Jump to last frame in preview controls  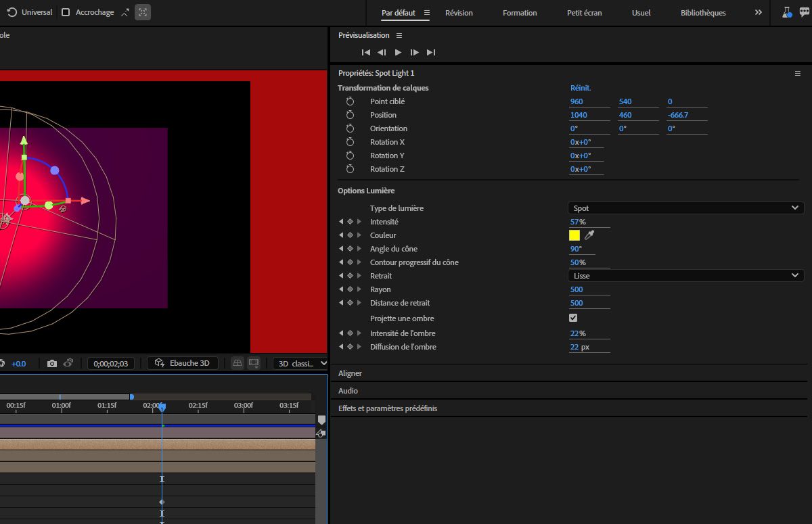pyautogui.click(x=431, y=52)
